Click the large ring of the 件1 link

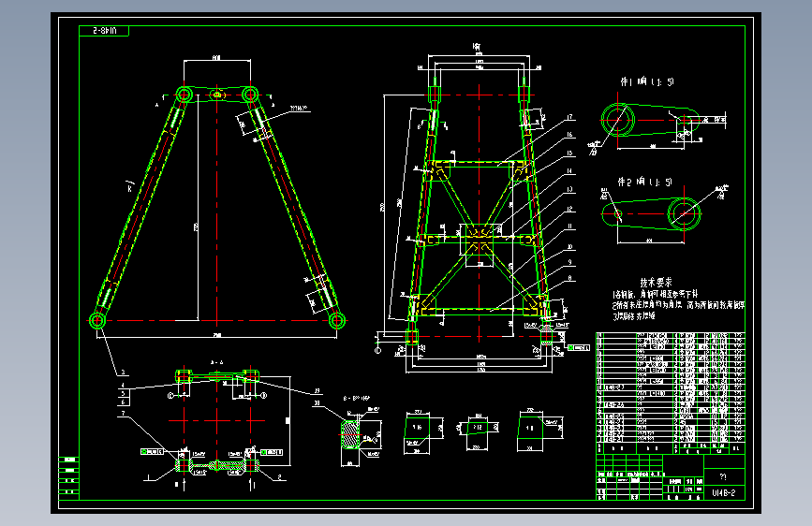(x=618, y=120)
